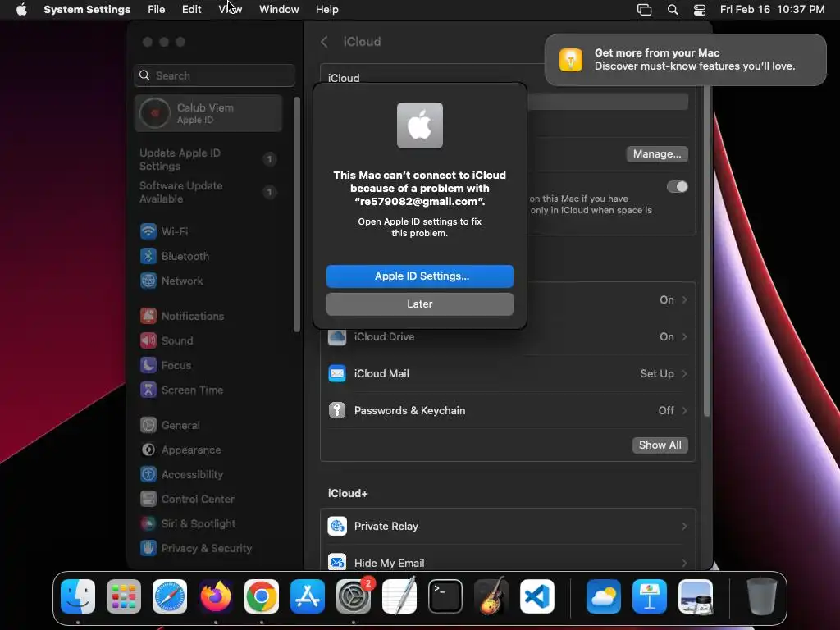Toggle the Optimize Mac Storage switch

[677, 186]
